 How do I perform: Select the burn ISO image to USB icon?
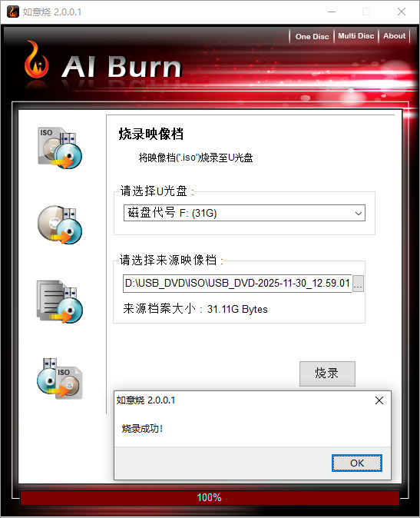tap(60, 148)
